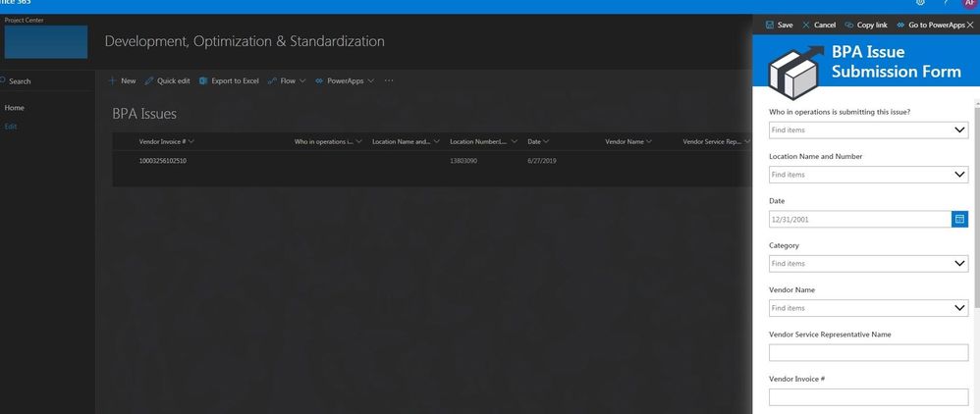Click the 6/27/2019 date cell
Screen dimensions: 980x414
coord(542,161)
